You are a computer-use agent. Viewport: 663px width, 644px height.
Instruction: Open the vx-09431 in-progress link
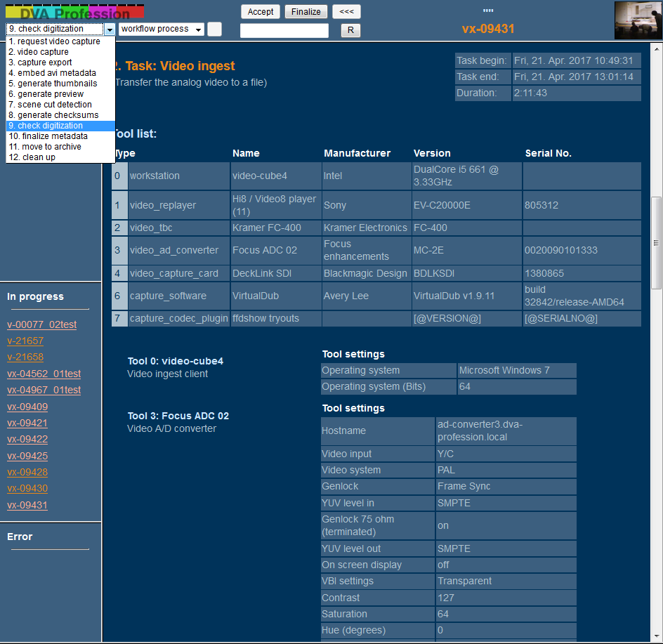(27, 505)
